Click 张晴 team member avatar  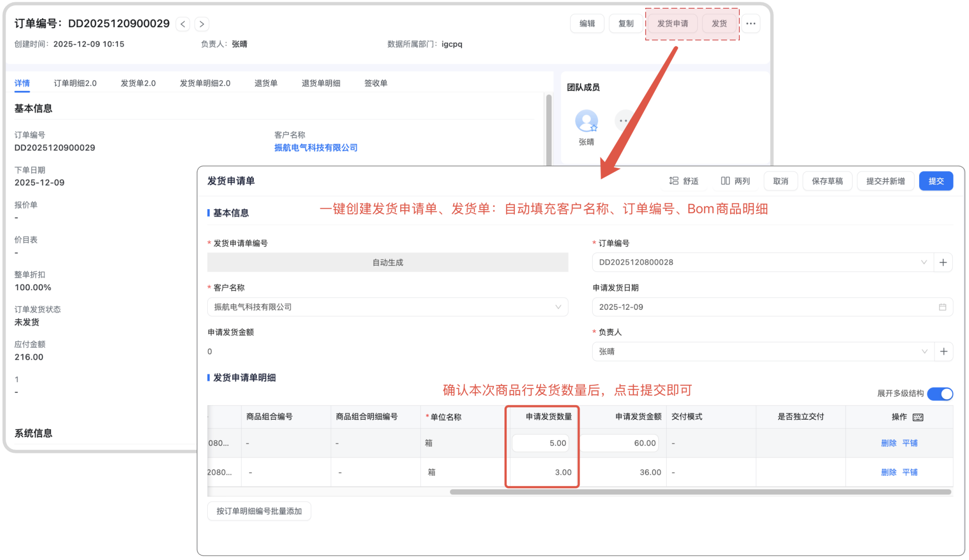point(586,122)
